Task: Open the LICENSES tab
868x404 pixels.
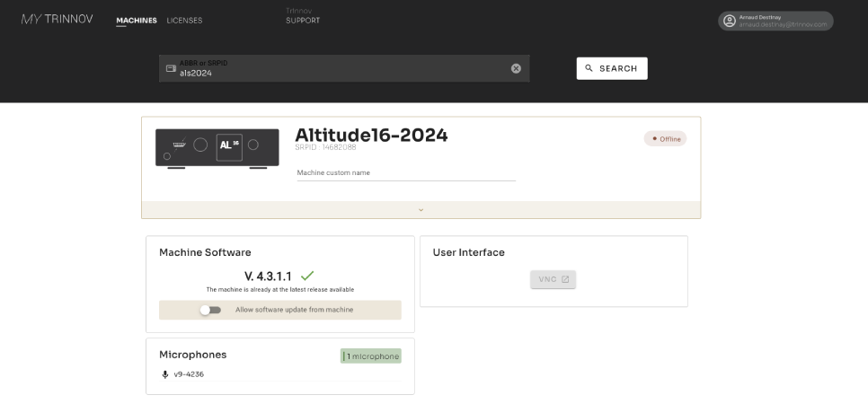Action: pyautogui.click(x=184, y=21)
